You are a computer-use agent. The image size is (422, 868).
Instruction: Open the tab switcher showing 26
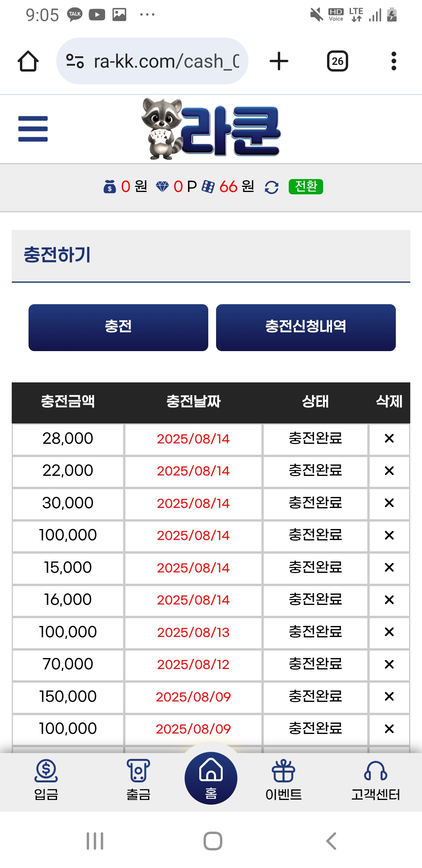pos(338,61)
